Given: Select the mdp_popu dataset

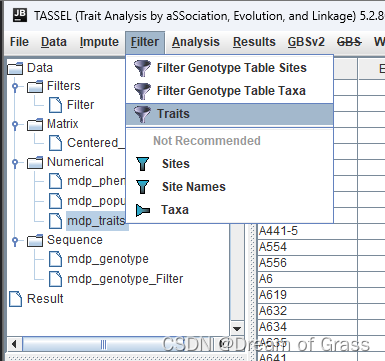Looking at the screenshot, I should click(96, 201).
